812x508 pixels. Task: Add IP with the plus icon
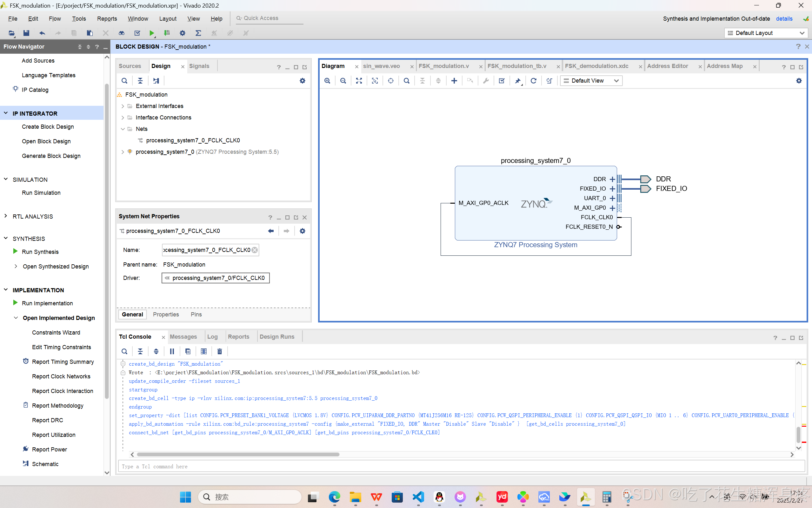pos(454,81)
